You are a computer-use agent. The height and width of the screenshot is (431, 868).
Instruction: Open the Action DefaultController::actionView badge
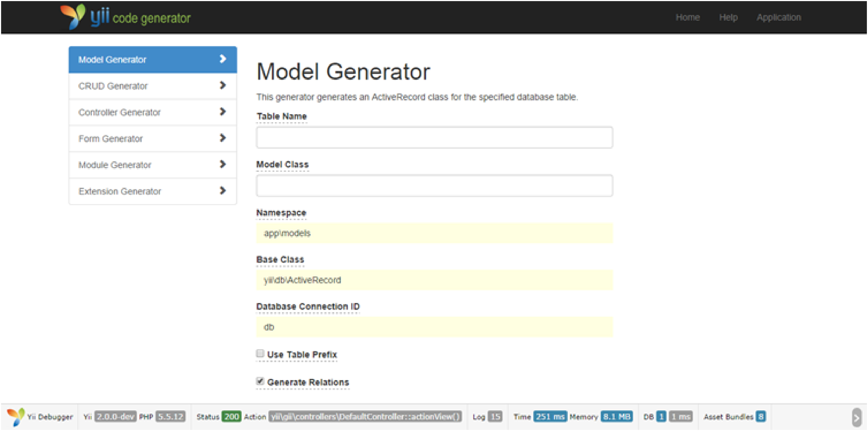pos(365,417)
